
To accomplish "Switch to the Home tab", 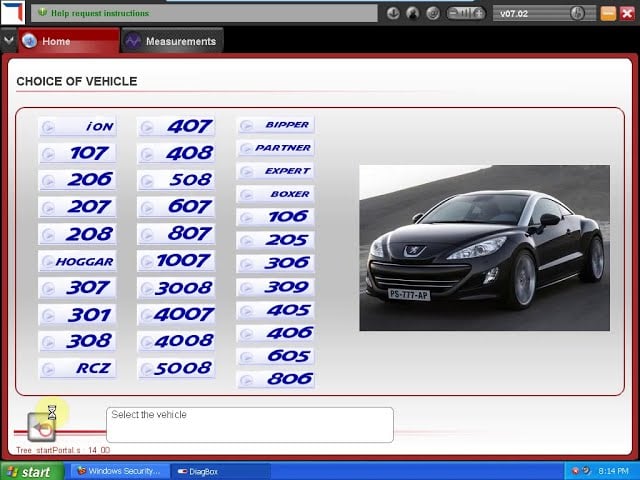I will pyautogui.click(x=69, y=41).
